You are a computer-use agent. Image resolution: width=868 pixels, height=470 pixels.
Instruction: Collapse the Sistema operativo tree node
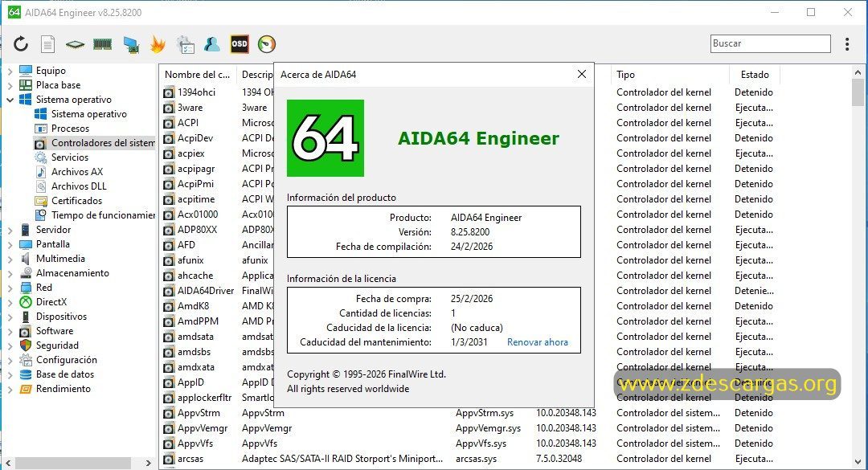10,100
